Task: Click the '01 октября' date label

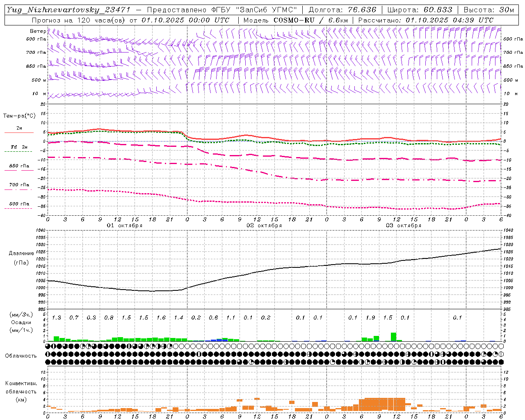Action: [125, 226]
